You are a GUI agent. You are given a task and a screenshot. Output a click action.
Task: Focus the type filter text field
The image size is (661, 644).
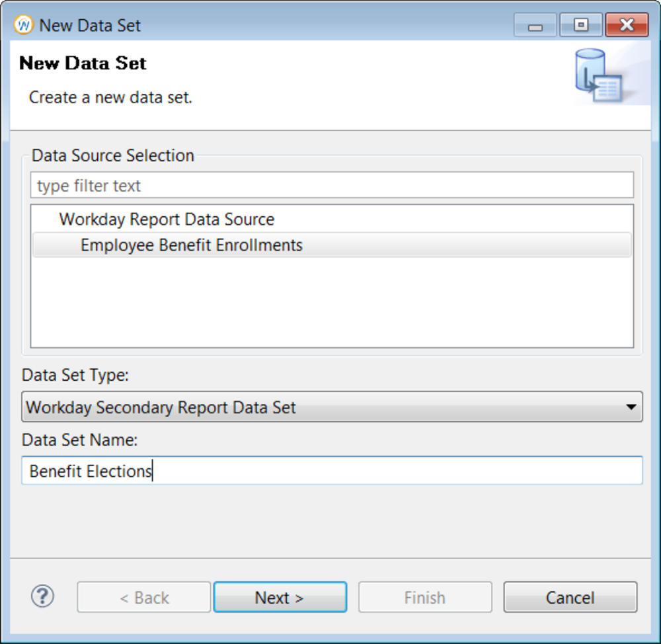pyautogui.click(x=332, y=185)
